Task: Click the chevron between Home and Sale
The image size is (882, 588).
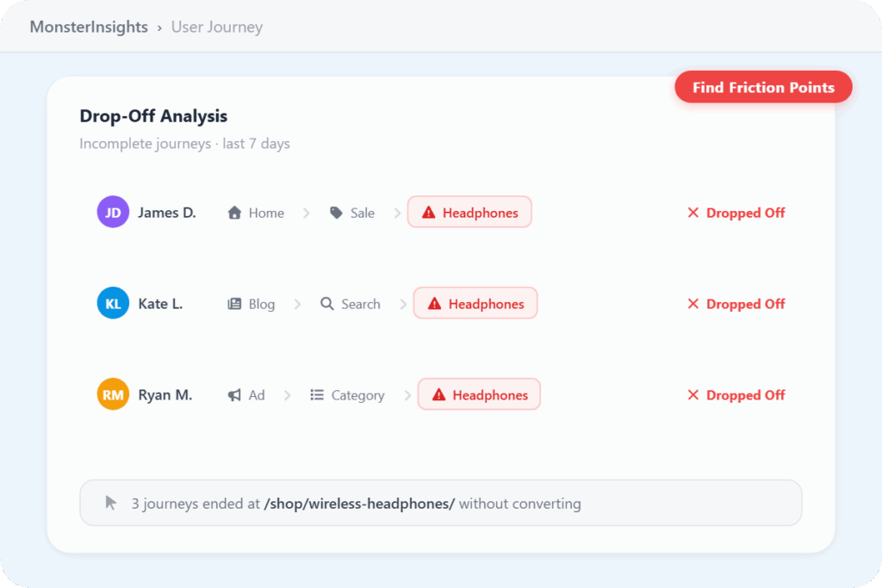Action: click(306, 213)
